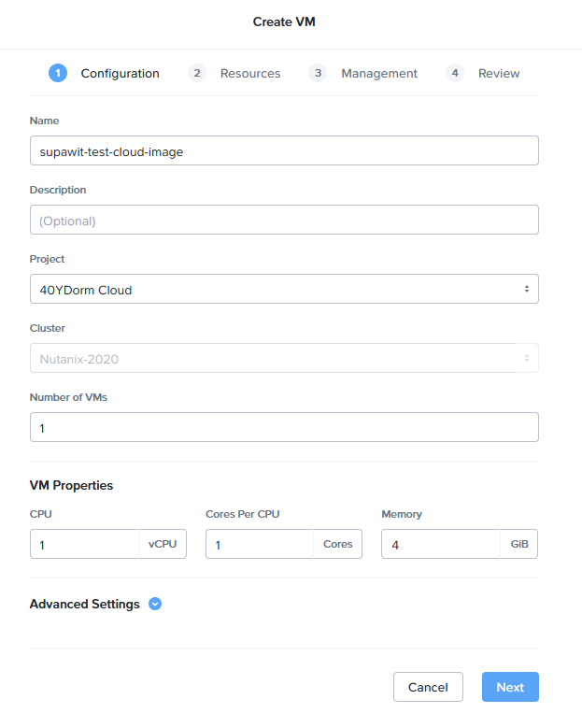Click the step 1 Configuration circle icon
The height and width of the screenshot is (728, 582).
[x=58, y=73]
